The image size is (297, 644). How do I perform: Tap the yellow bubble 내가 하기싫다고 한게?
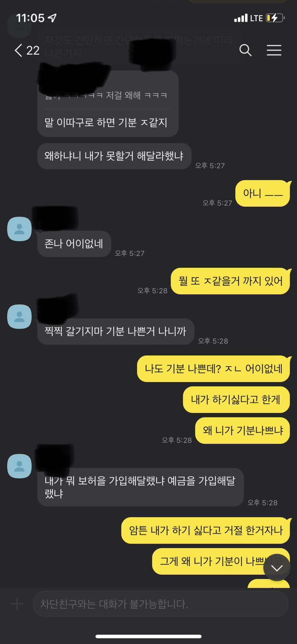point(237,400)
